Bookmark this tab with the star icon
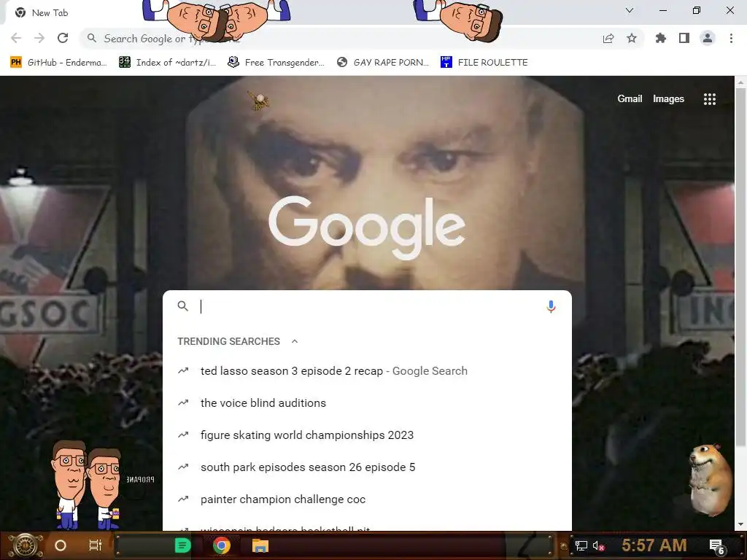The height and width of the screenshot is (560, 747). 632,38
